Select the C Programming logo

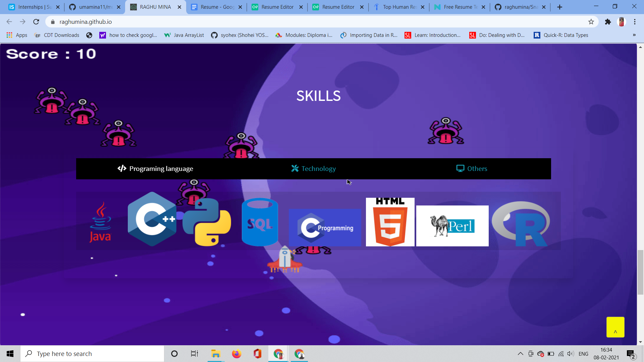coord(325,227)
